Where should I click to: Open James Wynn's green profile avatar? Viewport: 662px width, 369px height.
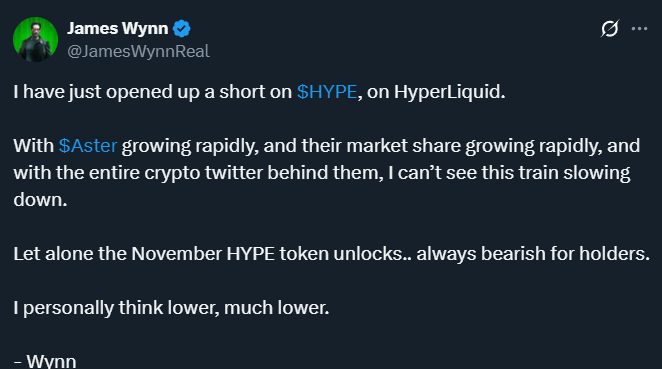pyautogui.click(x=35, y=39)
